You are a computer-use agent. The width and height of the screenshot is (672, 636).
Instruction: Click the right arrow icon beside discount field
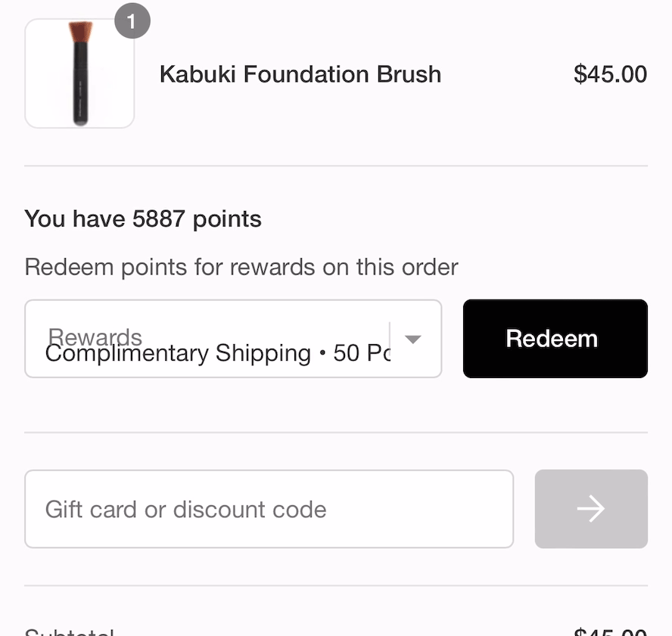(x=590, y=509)
